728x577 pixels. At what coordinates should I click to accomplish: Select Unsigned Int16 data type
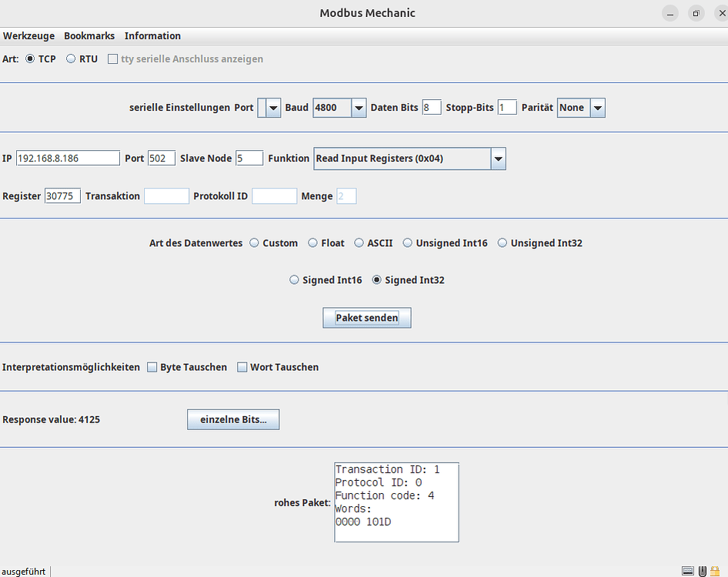(x=408, y=243)
